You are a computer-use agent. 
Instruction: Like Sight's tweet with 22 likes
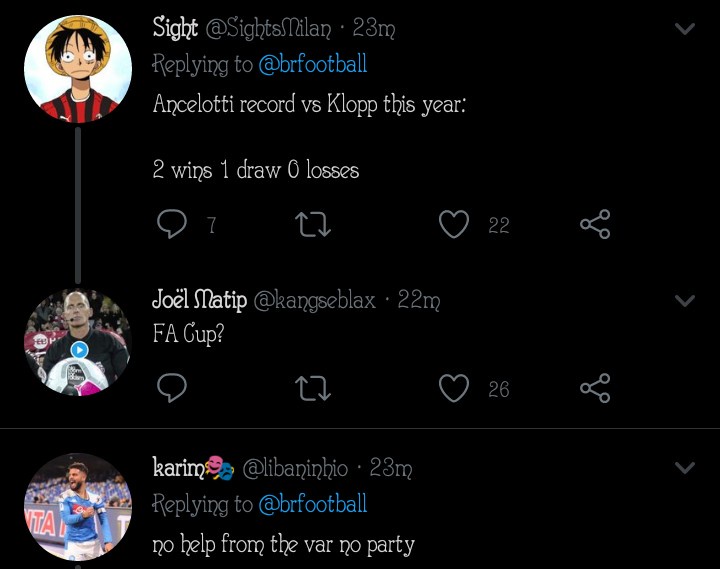[x=455, y=225]
